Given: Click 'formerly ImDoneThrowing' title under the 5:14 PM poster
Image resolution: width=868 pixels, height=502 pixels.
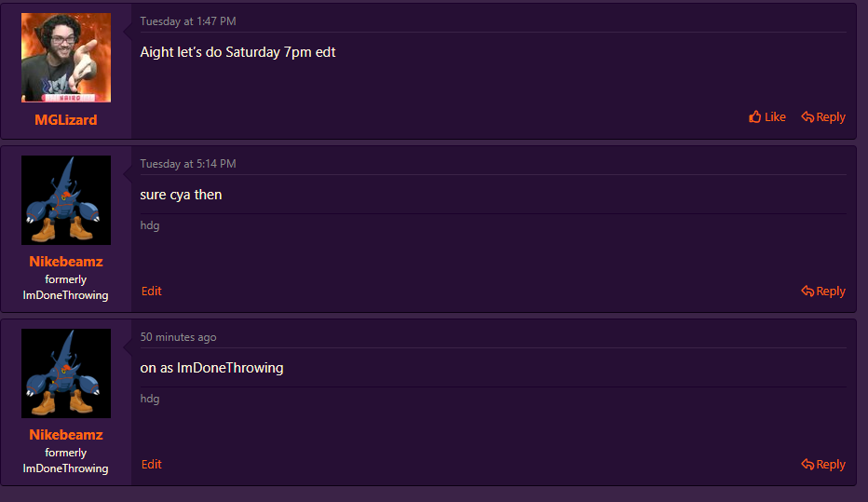Looking at the screenshot, I should pyautogui.click(x=66, y=287).
